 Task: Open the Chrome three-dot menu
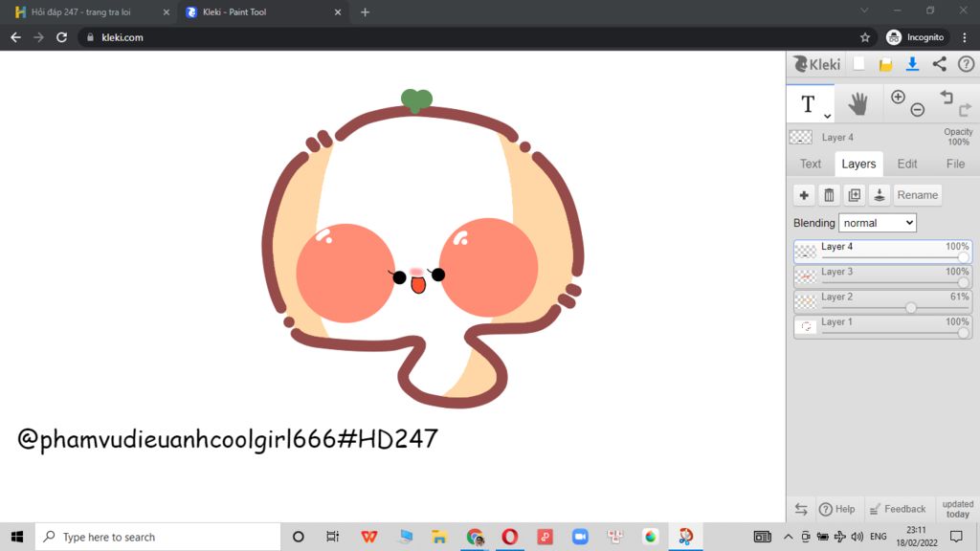pos(965,37)
